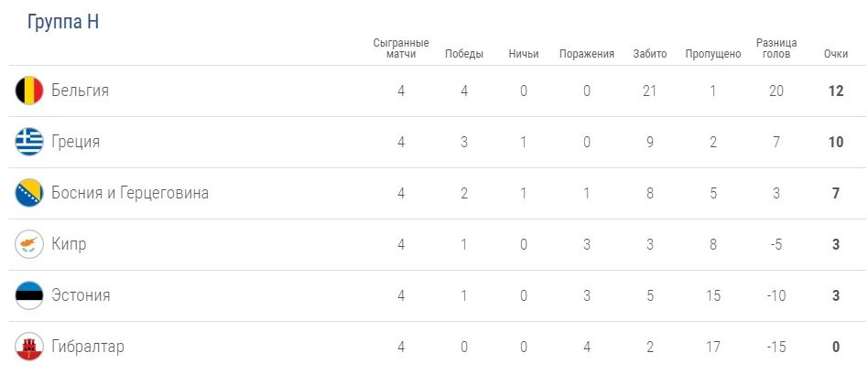Click the Поражения column header
Viewport: 868px width, 374px height.
pos(587,54)
